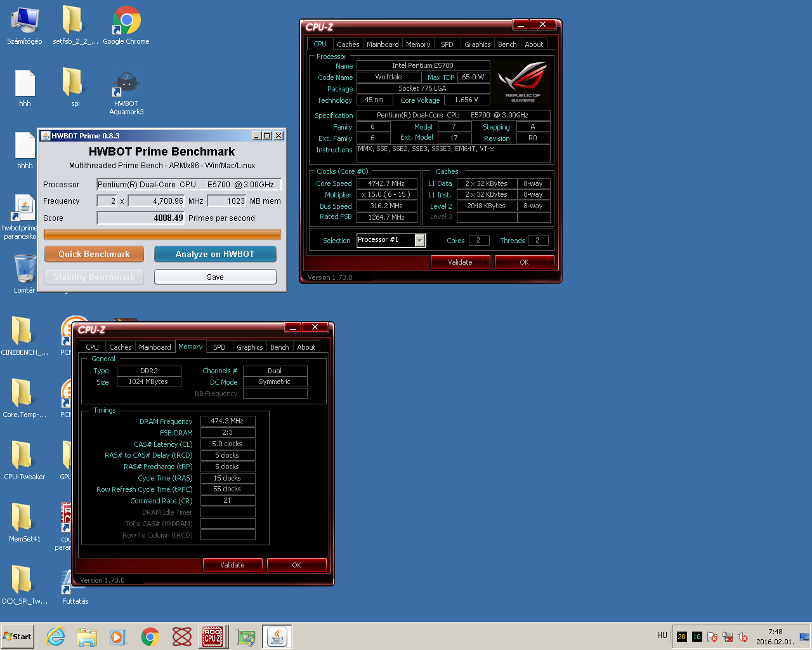Open the Processor #1 selection dropdown
812x650 pixels.
pos(419,240)
